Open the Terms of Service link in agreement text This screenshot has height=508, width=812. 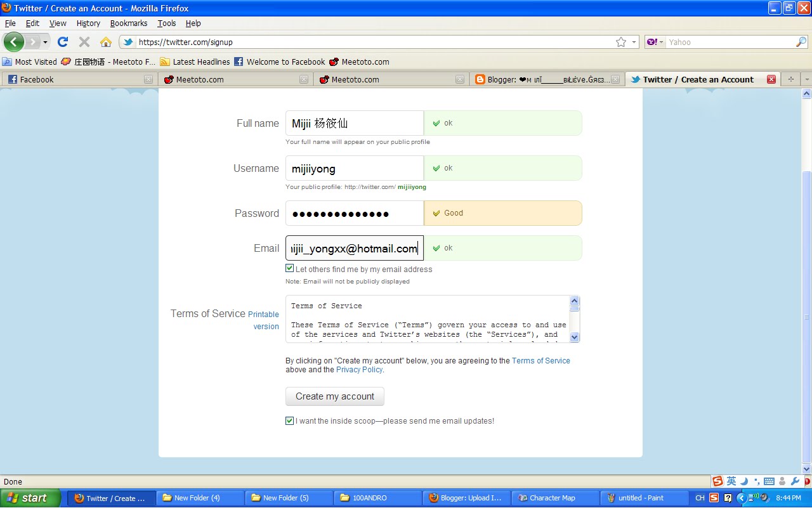(x=540, y=360)
